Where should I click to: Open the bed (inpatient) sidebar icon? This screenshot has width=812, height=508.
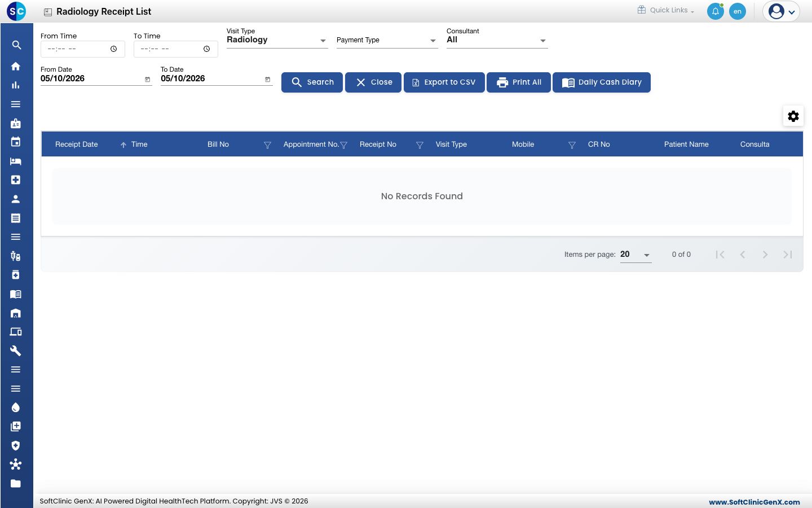(16, 161)
